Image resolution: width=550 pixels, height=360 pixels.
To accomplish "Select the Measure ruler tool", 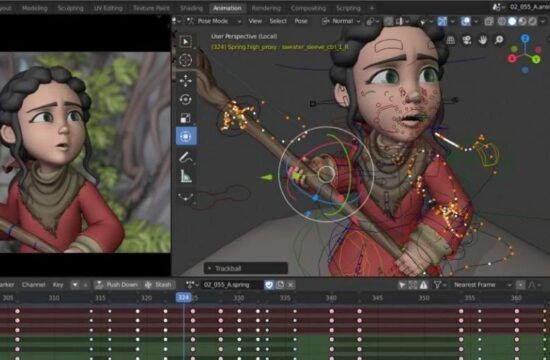I will click(186, 176).
